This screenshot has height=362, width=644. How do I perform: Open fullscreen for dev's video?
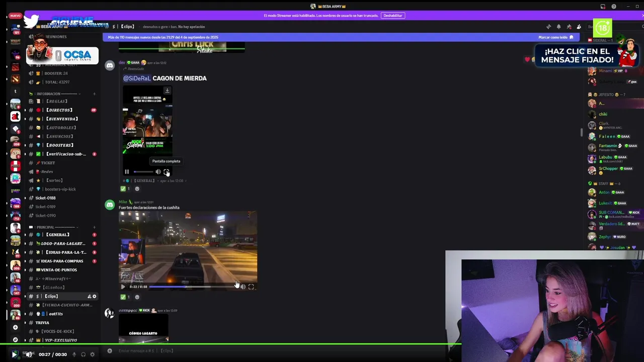click(x=167, y=172)
